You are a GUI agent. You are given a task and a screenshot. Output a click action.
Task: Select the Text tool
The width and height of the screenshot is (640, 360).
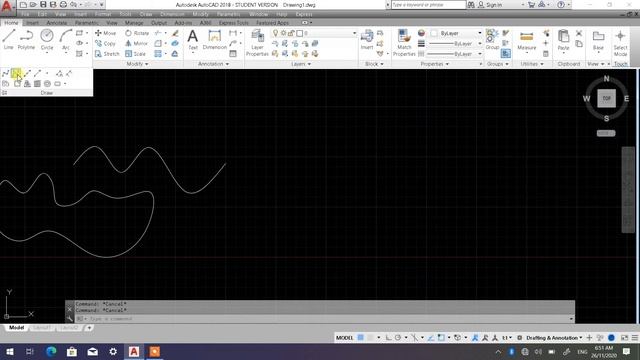193,40
